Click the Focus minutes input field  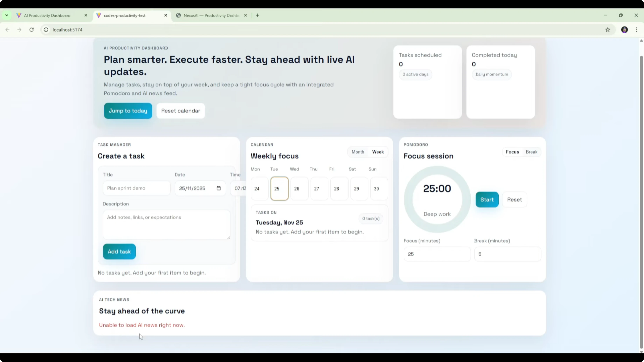pyautogui.click(x=437, y=254)
